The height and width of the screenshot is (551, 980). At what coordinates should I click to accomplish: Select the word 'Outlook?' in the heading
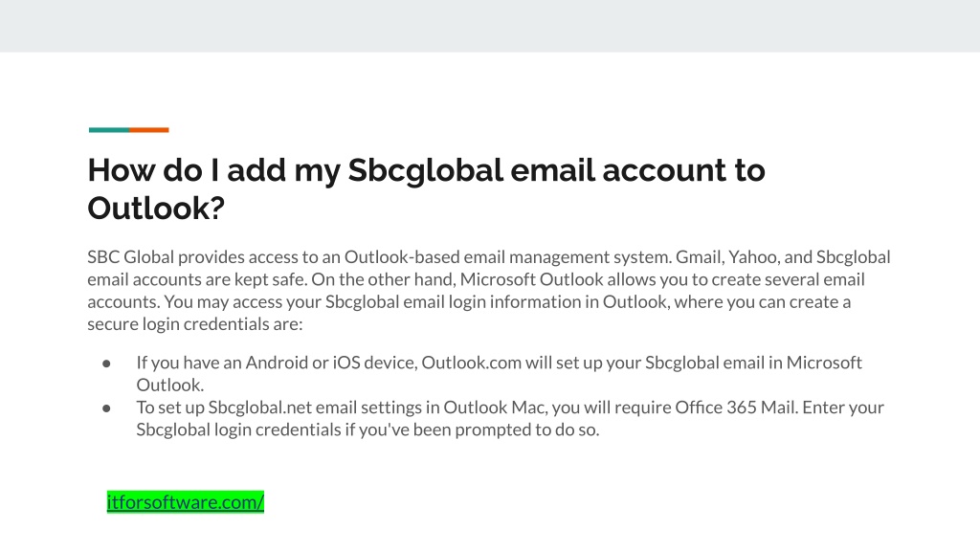[156, 208]
